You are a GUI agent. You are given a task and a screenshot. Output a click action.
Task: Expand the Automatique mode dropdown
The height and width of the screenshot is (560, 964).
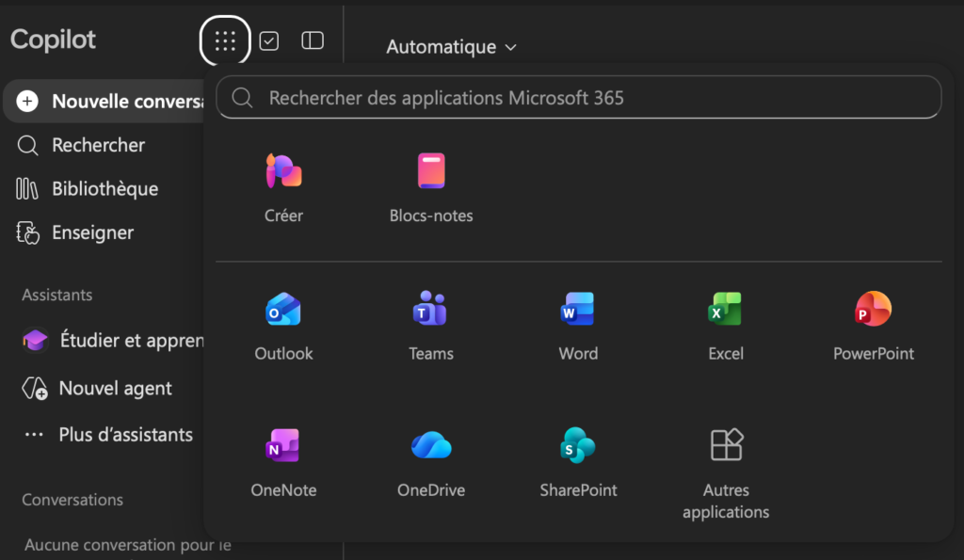(x=451, y=47)
